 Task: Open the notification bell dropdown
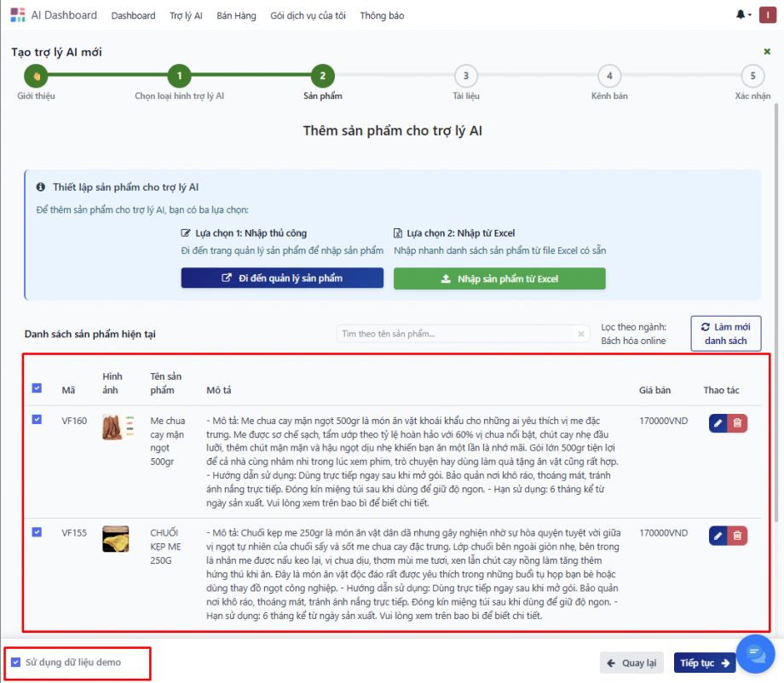(741, 15)
